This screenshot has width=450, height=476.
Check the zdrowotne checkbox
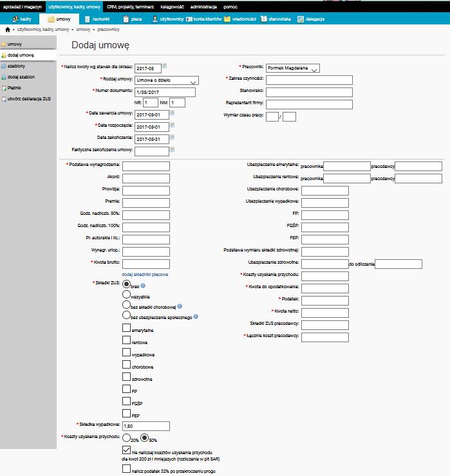coord(126,377)
